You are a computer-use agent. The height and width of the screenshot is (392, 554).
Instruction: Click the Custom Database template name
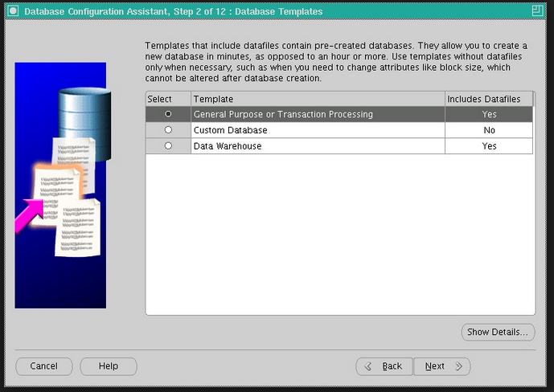(x=230, y=130)
